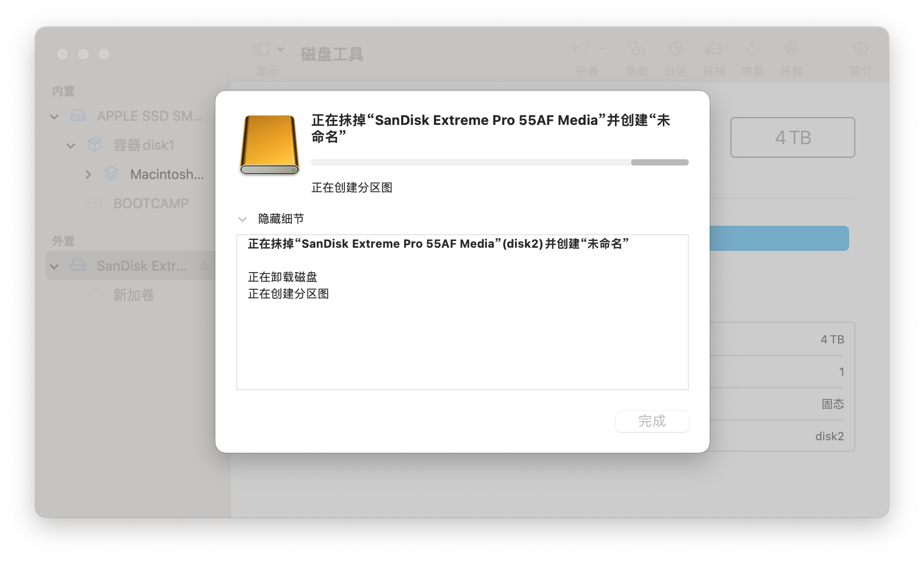Hide details with 隐藏细节 chevron
The width and height of the screenshot is (924, 561).
[x=242, y=219]
